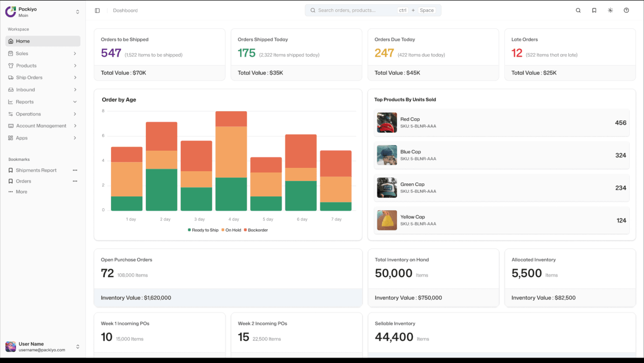The height and width of the screenshot is (363, 644).
Task: Click the Home house icon in sidebar
Action: [11, 41]
